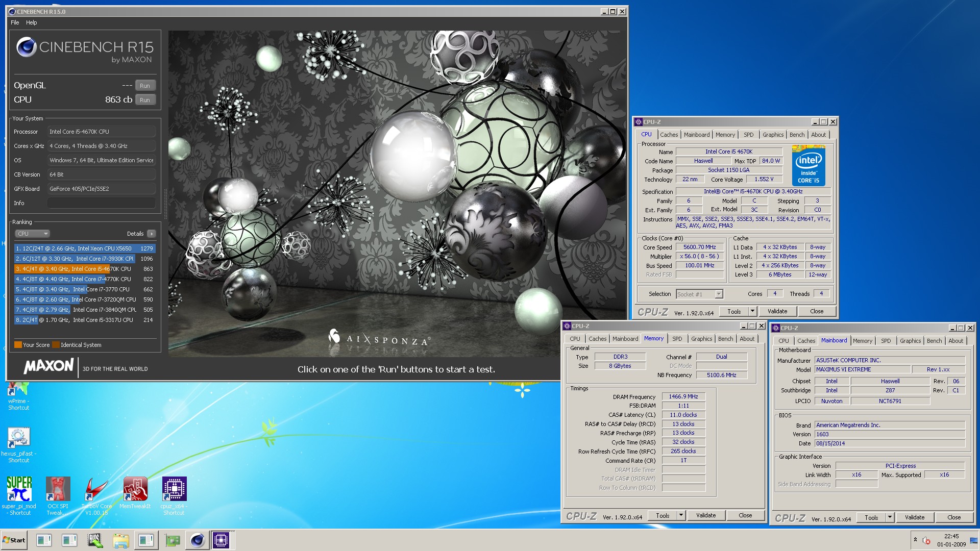Click Validate in top CPU-Z window
This screenshot has width=980, height=551.
777,311
